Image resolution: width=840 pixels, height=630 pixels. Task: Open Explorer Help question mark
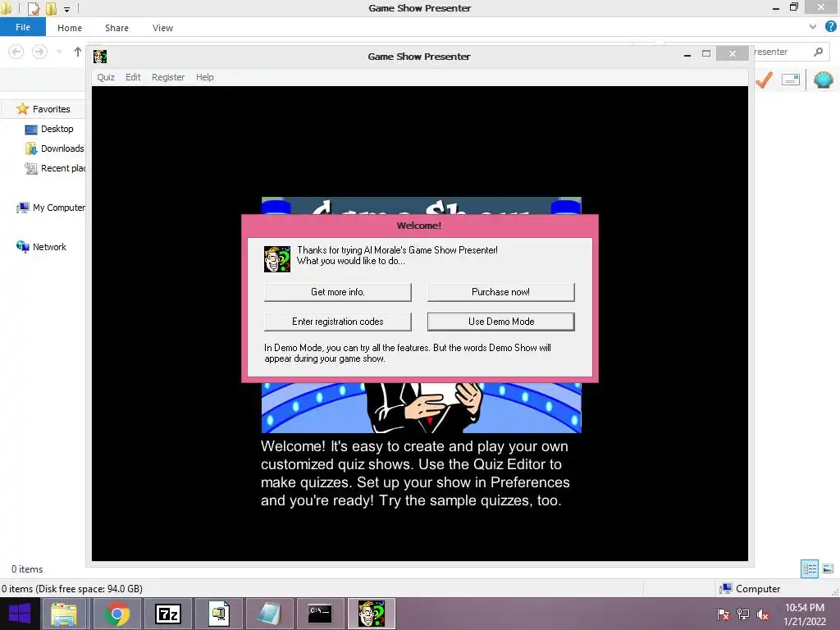pos(830,26)
